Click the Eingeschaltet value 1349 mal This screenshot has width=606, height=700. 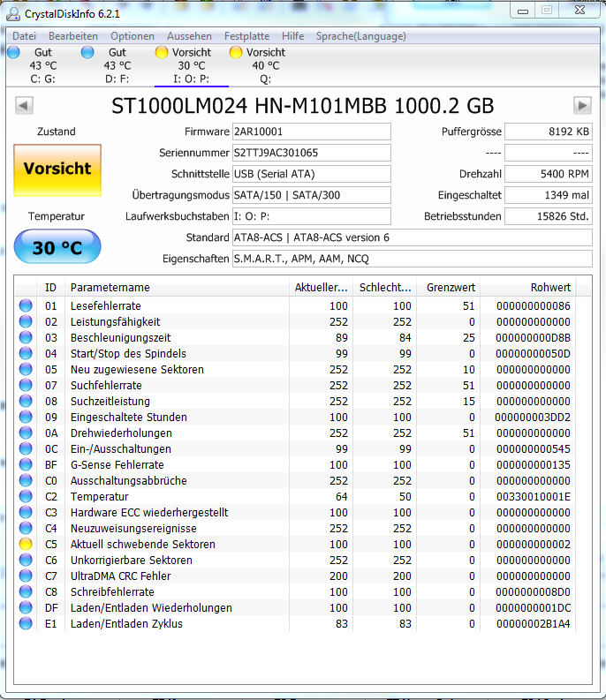click(549, 195)
